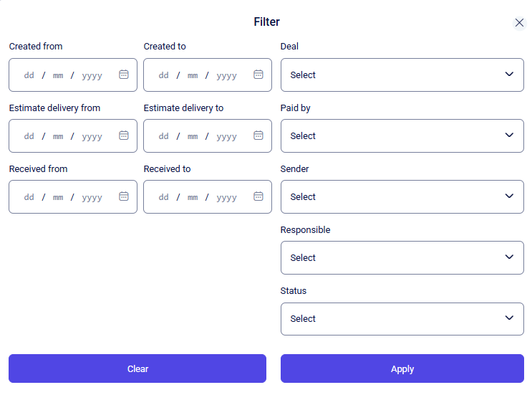Click year field in Estimate delivery from
Viewport: 532px width, 395px height.
point(92,136)
